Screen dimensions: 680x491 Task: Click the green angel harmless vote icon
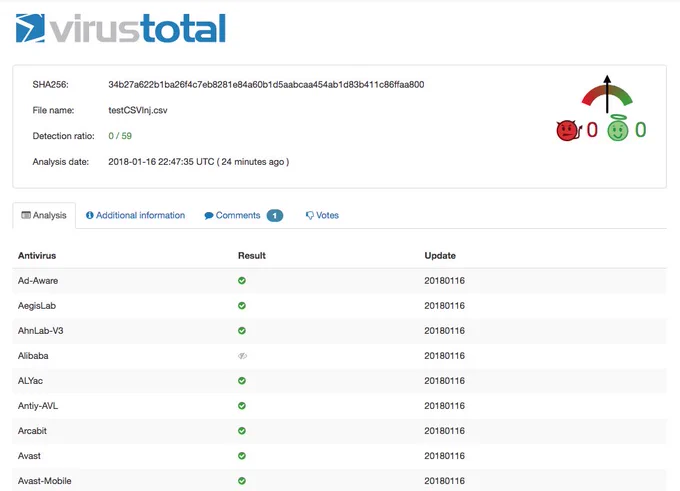tap(618, 129)
